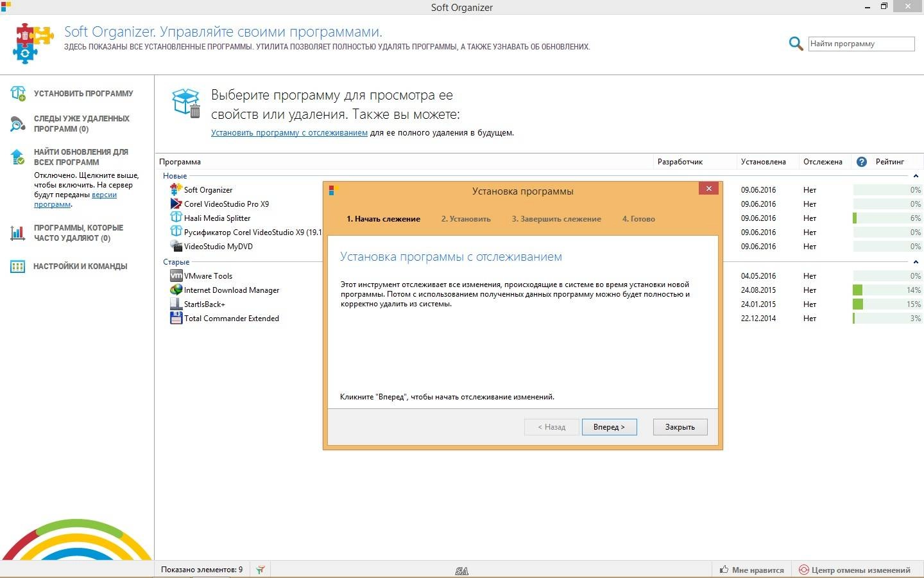The height and width of the screenshot is (578, 924).
Task: Click 'Следы уже удаленных программ (0)'
Action: point(81,124)
